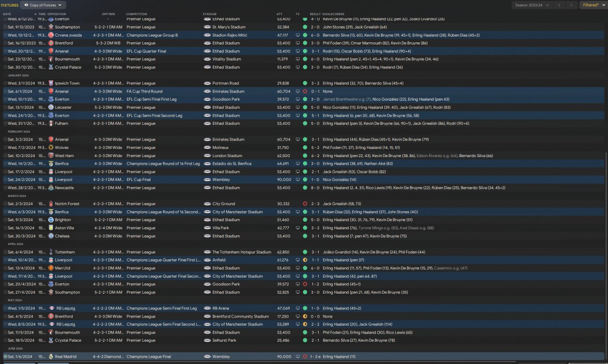
Task: Click the TV icon in the Real Madrid row
Action: pos(298,356)
